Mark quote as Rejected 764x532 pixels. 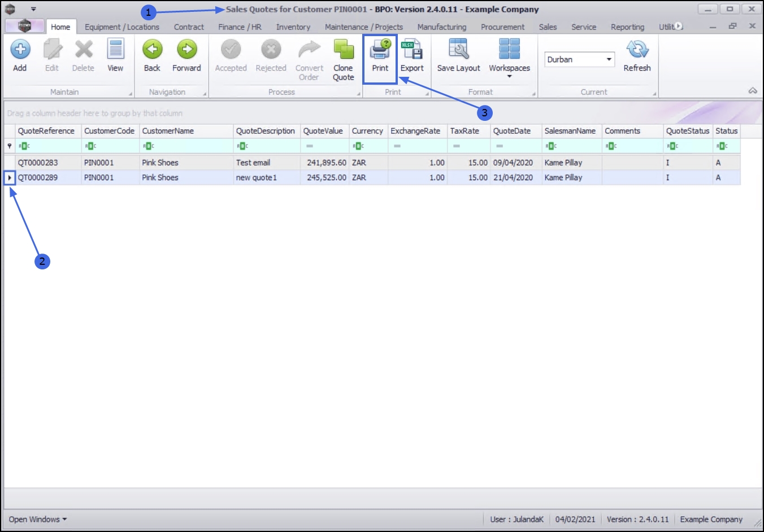pos(271,55)
